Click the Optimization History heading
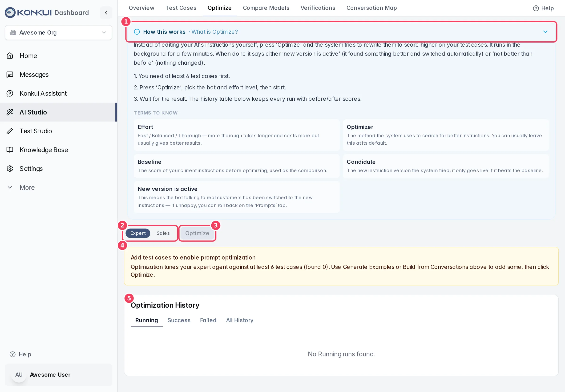Image resolution: width=565 pixels, height=392 pixels. (x=165, y=305)
